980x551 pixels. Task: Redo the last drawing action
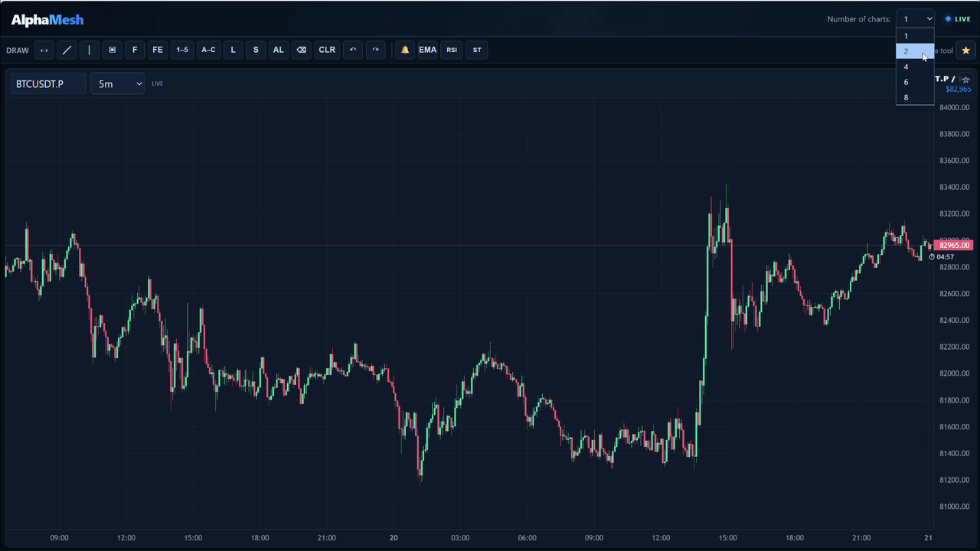(375, 50)
